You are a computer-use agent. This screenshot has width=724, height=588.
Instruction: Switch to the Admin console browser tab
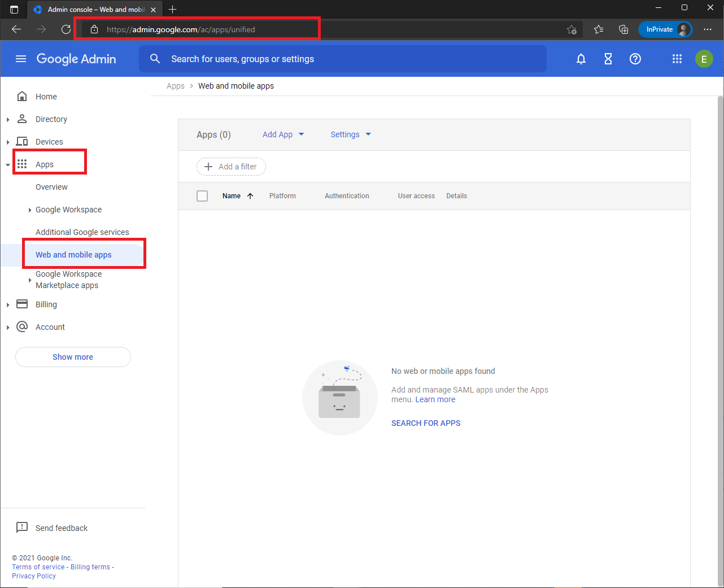96,10
